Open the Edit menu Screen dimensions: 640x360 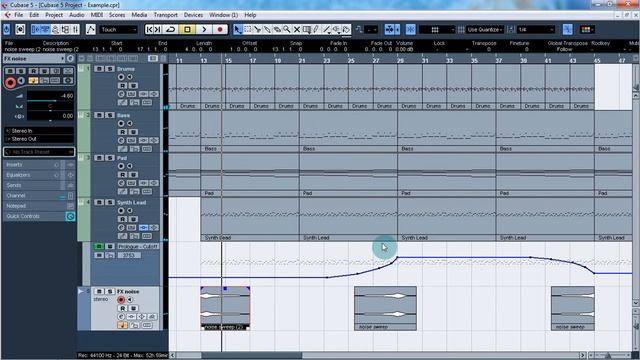click(34, 15)
